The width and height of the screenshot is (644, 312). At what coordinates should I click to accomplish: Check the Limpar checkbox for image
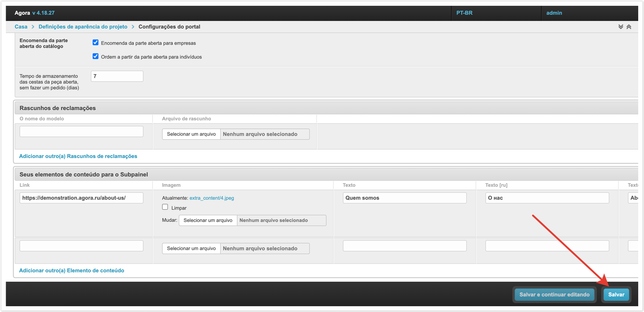[165, 207]
